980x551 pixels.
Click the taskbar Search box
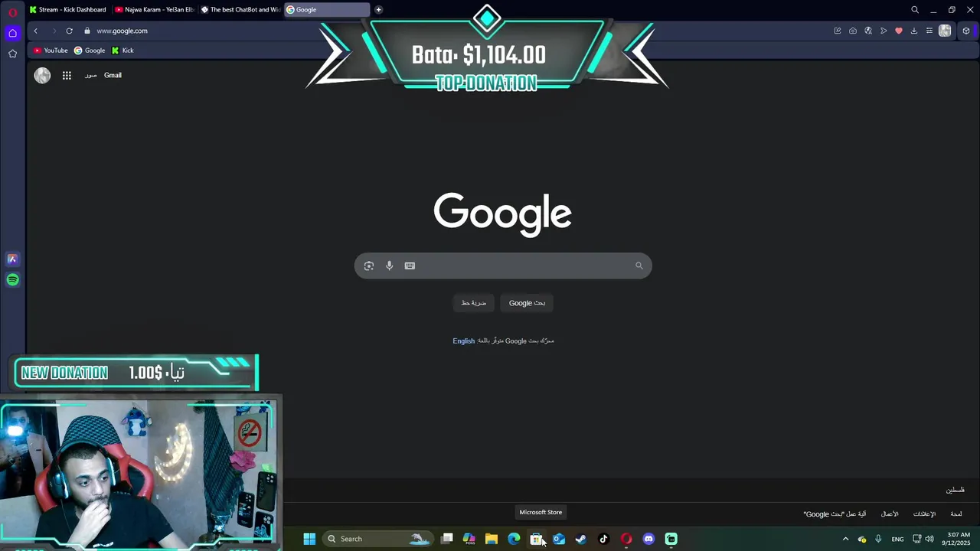378,539
